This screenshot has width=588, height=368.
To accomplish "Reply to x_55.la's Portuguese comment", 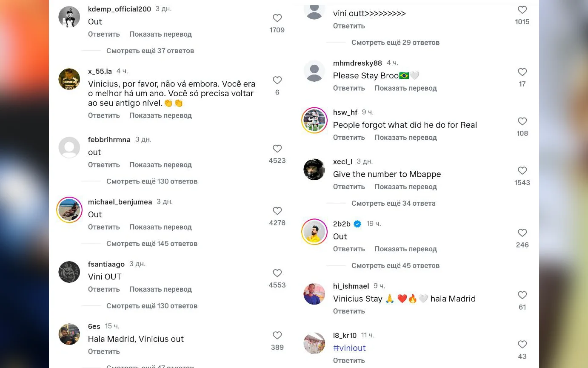I will click(104, 115).
